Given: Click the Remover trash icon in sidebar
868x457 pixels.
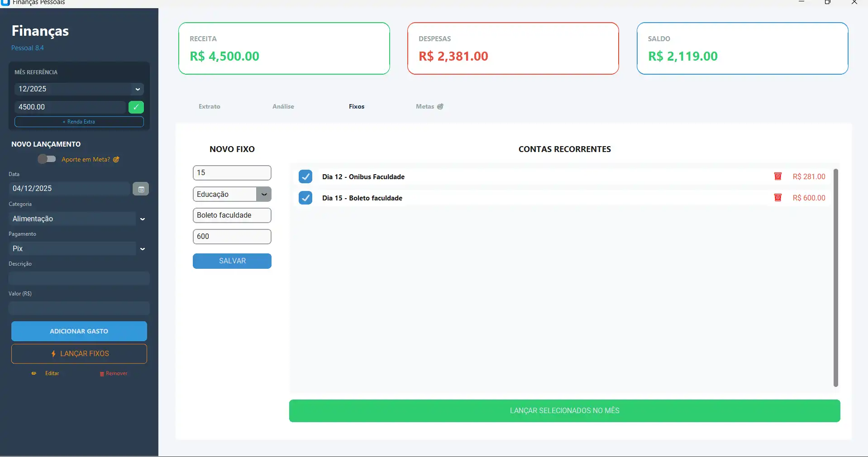Looking at the screenshot, I should [x=102, y=374].
